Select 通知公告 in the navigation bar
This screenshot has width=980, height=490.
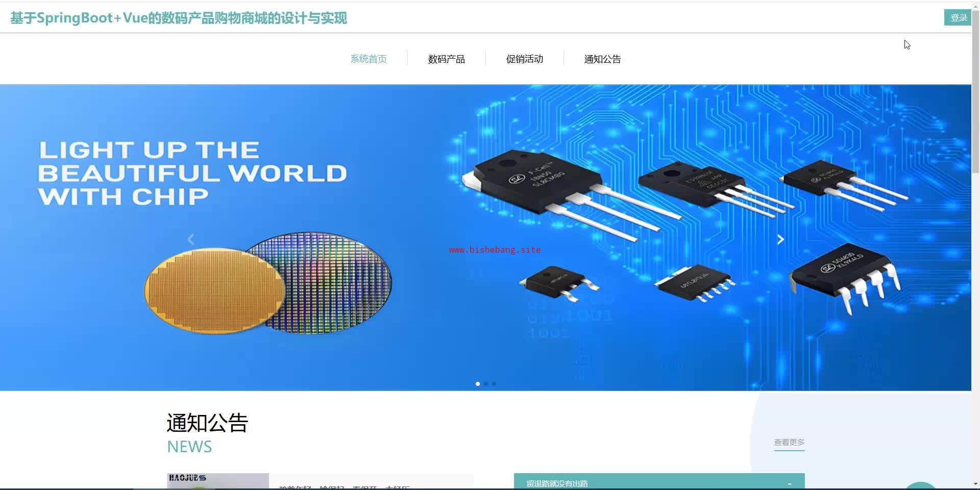pos(603,59)
